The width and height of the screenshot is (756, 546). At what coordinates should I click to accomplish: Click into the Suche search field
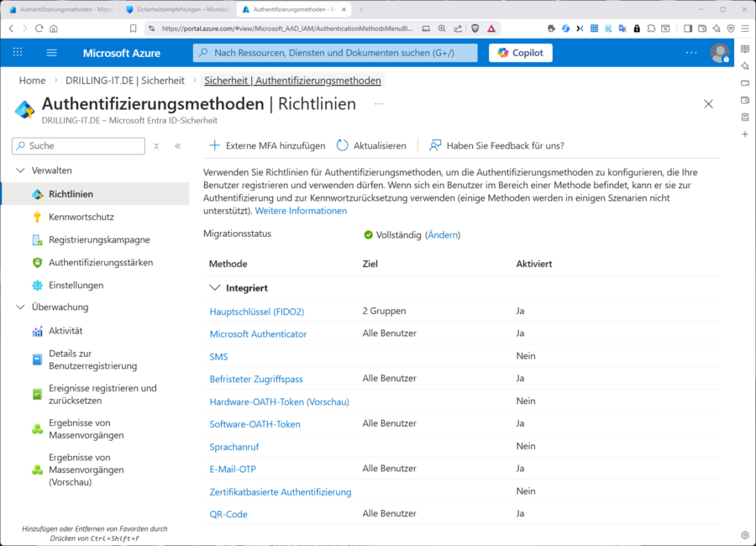(x=78, y=146)
